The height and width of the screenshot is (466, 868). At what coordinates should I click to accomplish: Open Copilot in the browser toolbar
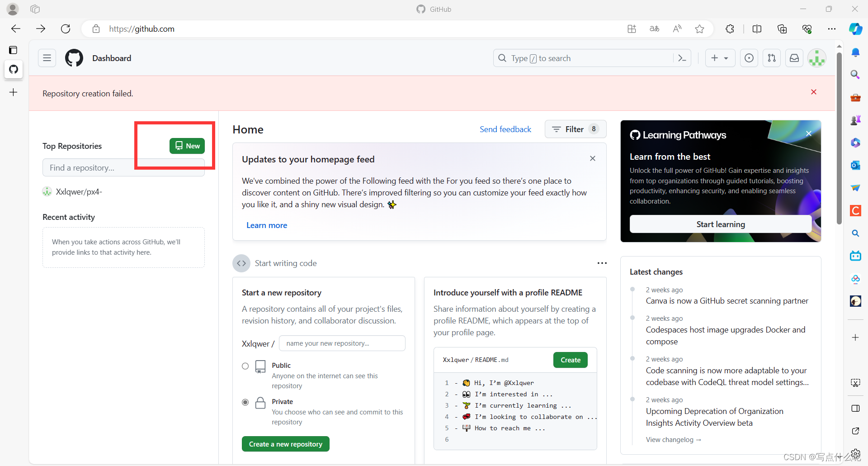pos(855,29)
